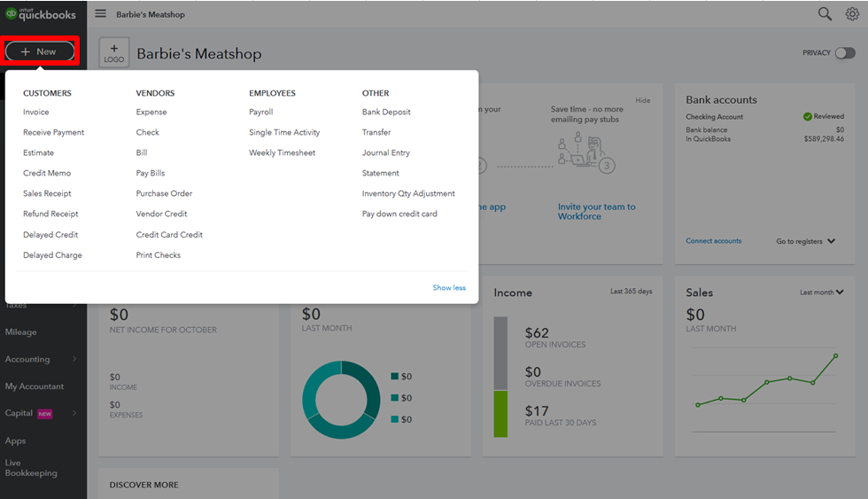Click the last point on Sales line chart
The width and height of the screenshot is (868, 499).
[x=835, y=355]
